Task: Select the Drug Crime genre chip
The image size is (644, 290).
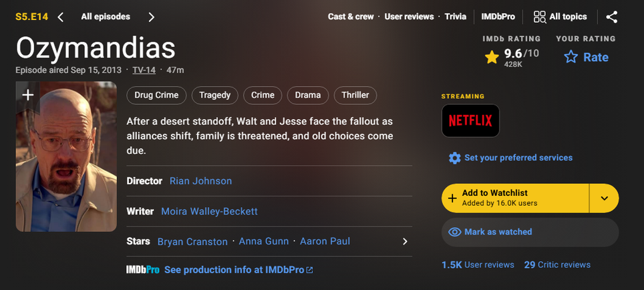Action: [x=156, y=95]
